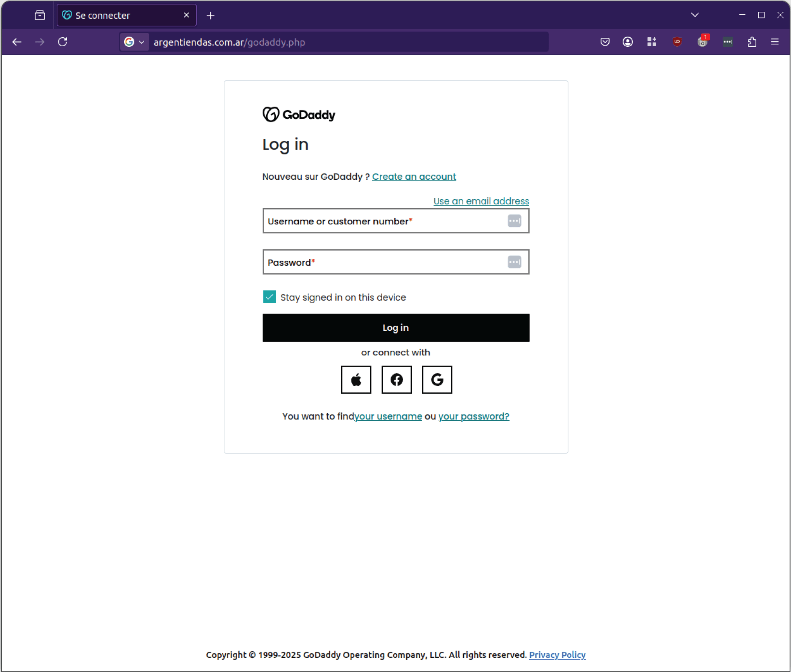Click the Create an account link
Screen dimensions: 791x672
[x=414, y=177]
